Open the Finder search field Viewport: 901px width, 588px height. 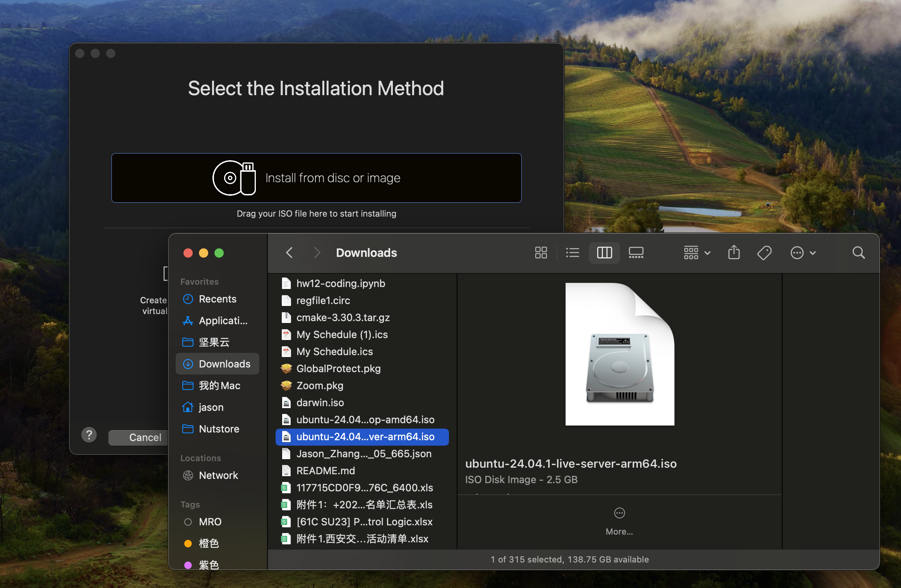pyautogui.click(x=858, y=253)
